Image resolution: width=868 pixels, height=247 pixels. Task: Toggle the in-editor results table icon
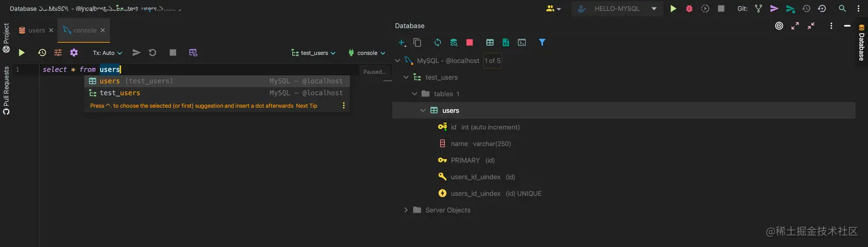pyautogui.click(x=193, y=53)
